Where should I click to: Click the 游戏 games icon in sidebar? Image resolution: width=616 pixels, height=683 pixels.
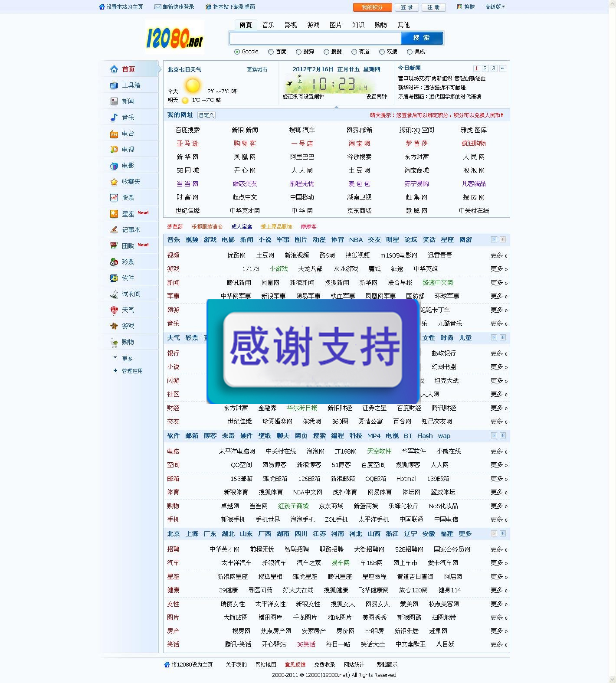pos(114,326)
